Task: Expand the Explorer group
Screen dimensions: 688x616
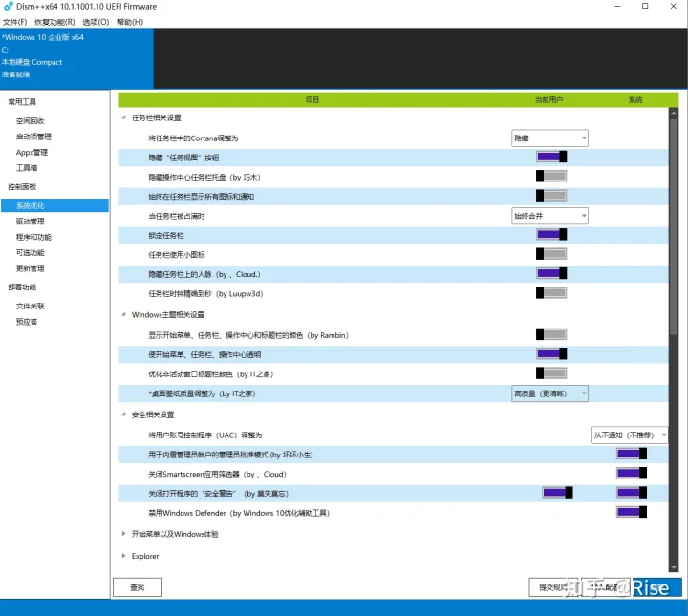Action: [x=123, y=556]
